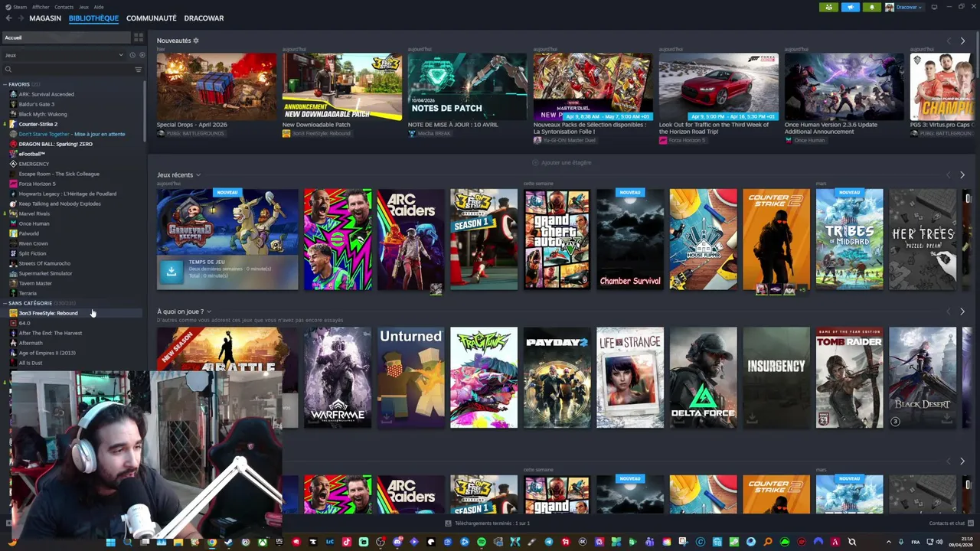
Task: Open the DRACOWAR profile tab
Action: pyautogui.click(x=204, y=18)
